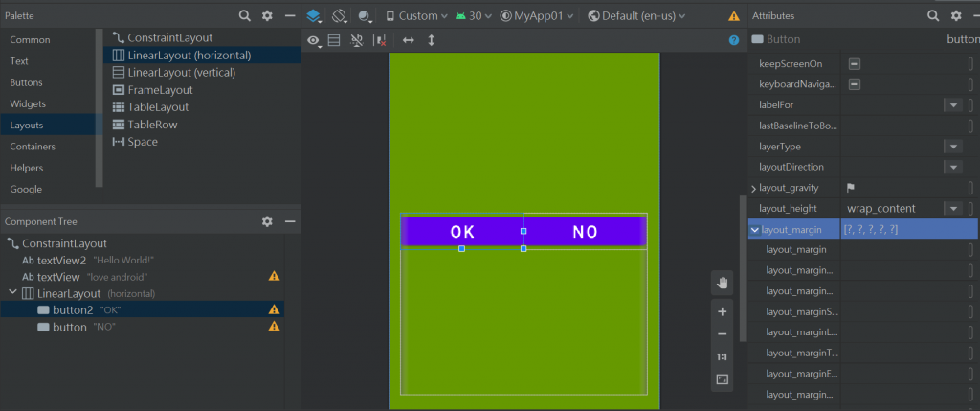Zoom in on the design canvas

pos(723,311)
